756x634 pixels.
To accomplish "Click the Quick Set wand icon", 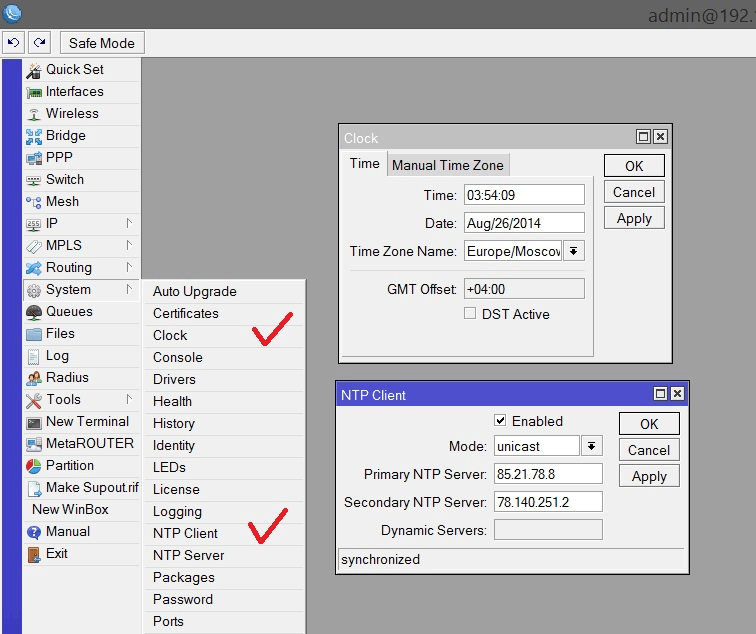I will point(34,70).
